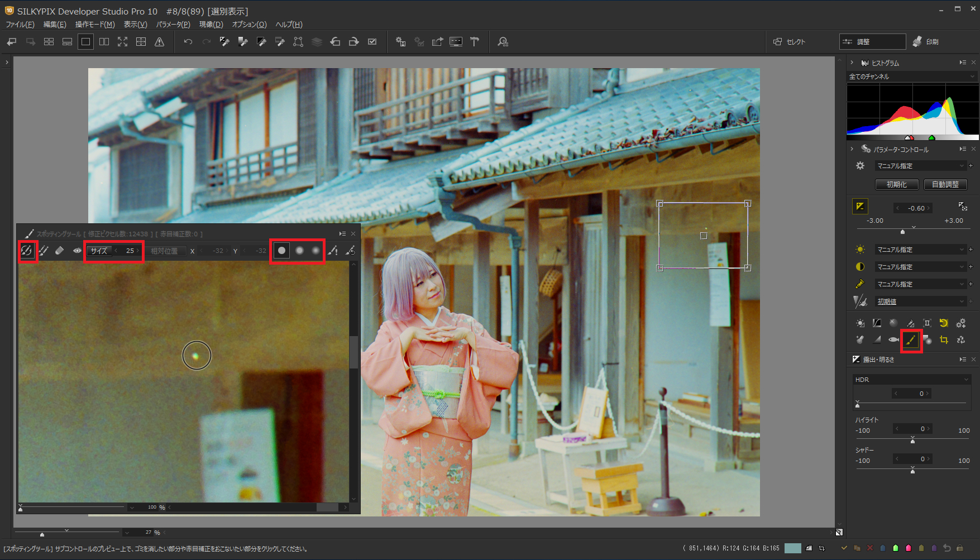Click the exposure bias slider handle
The height and width of the screenshot is (560, 980).
(903, 231)
